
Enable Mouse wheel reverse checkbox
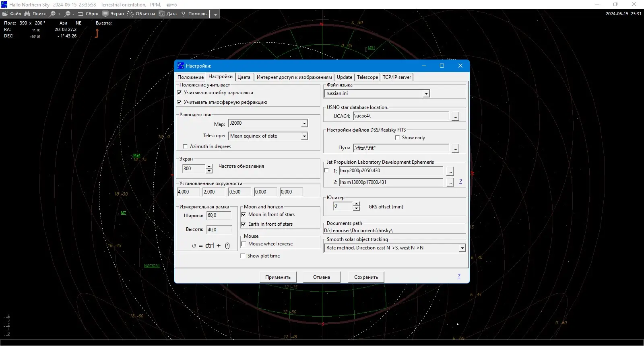[x=244, y=244]
